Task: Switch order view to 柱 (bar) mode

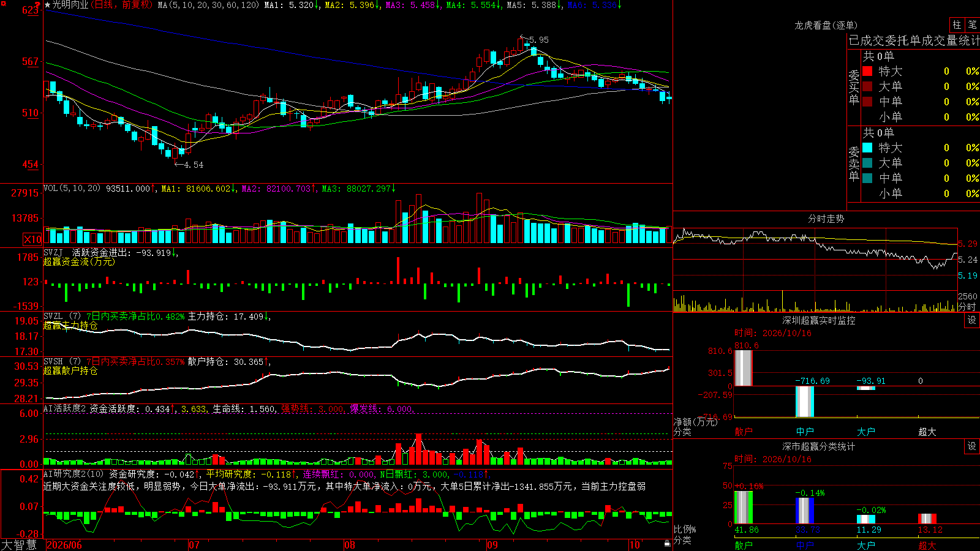Action: click(957, 24)
